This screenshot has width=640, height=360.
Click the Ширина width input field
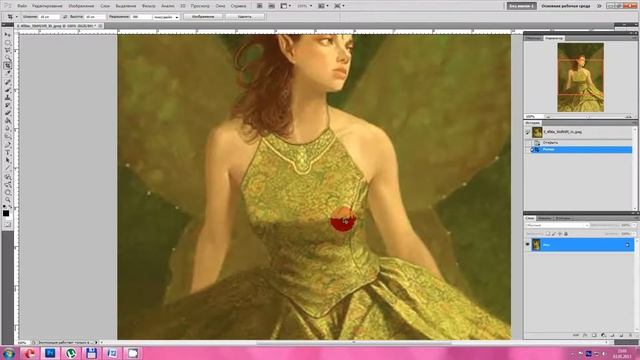(49, 17)
